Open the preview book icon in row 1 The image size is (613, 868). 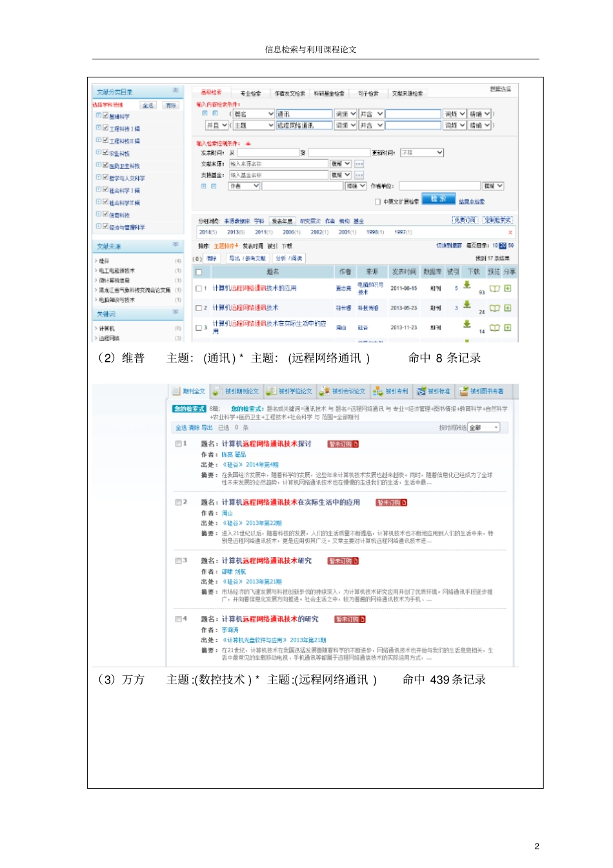point(495,288)
